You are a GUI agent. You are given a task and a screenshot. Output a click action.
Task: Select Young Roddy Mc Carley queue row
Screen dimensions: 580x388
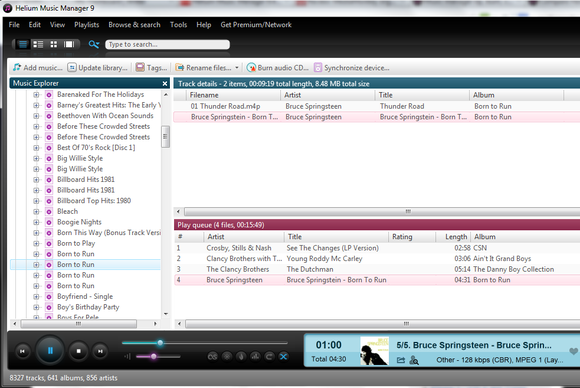(x=377, y=259)
